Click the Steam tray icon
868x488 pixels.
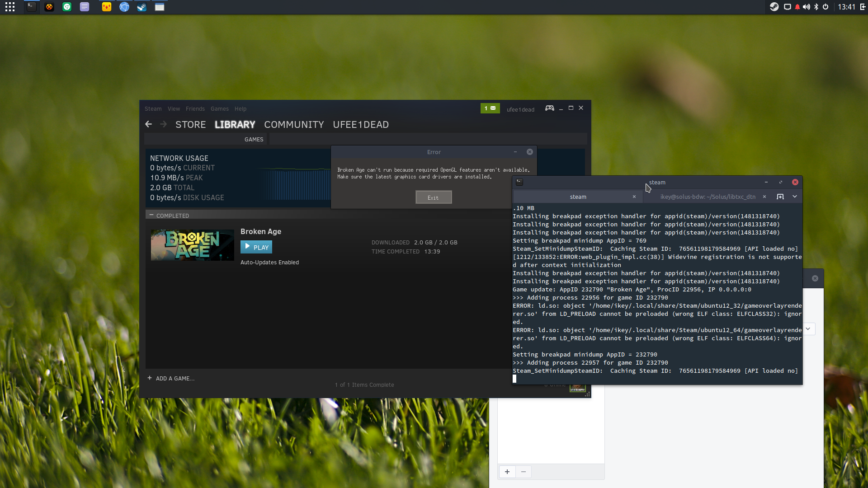coord(774,7)
